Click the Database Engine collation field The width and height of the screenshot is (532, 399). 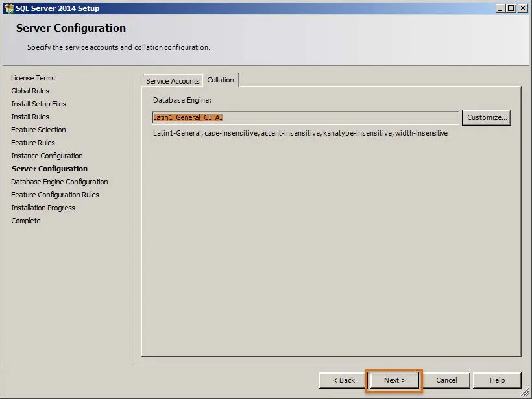pyautogui.click(x=306, y=117)
